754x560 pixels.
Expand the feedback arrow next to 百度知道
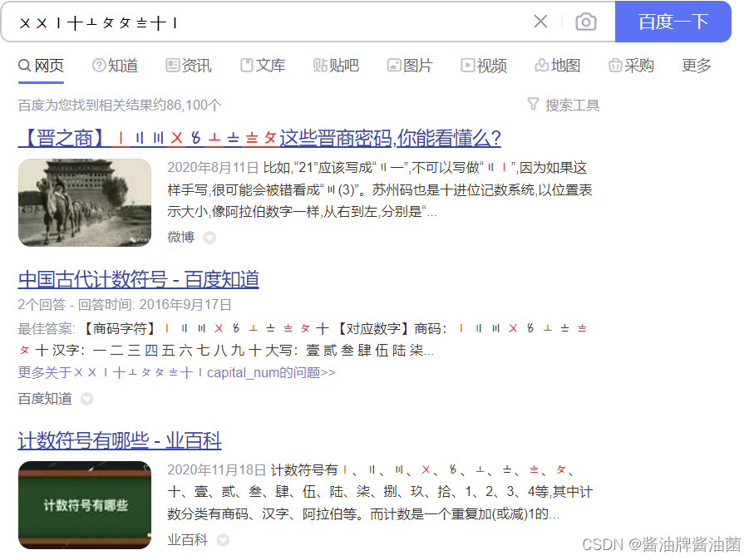[x=86, y=399]
